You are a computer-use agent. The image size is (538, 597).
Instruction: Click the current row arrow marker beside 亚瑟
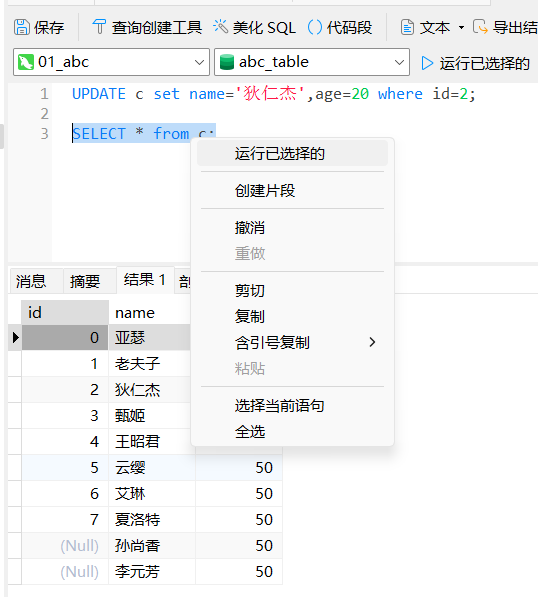pos(15,337)
